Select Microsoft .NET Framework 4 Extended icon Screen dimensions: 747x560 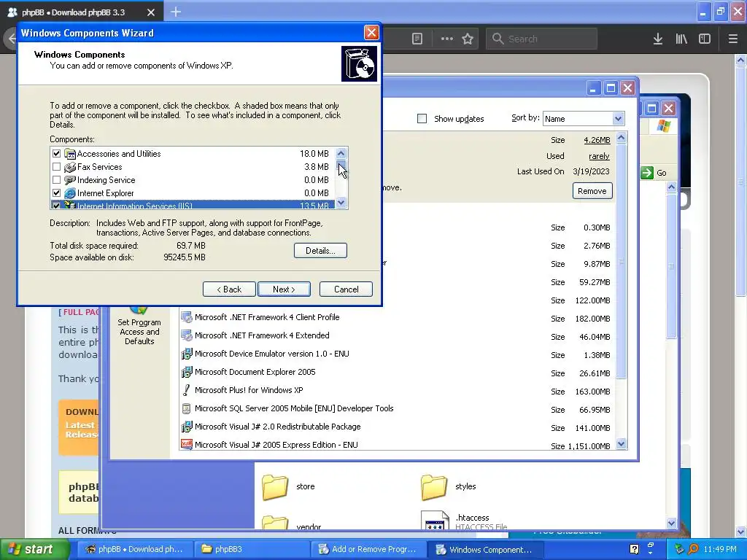click(187, 335)
